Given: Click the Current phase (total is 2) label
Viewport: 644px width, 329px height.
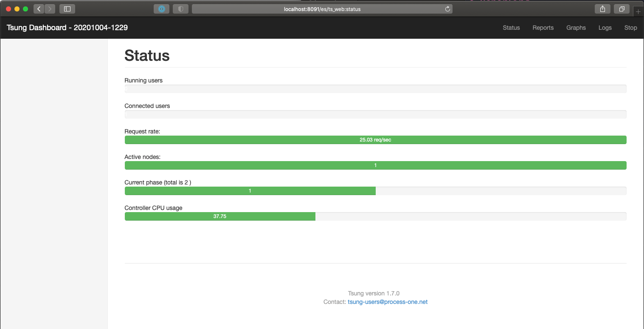Looking at the screenshot, I should coord(158,182).
